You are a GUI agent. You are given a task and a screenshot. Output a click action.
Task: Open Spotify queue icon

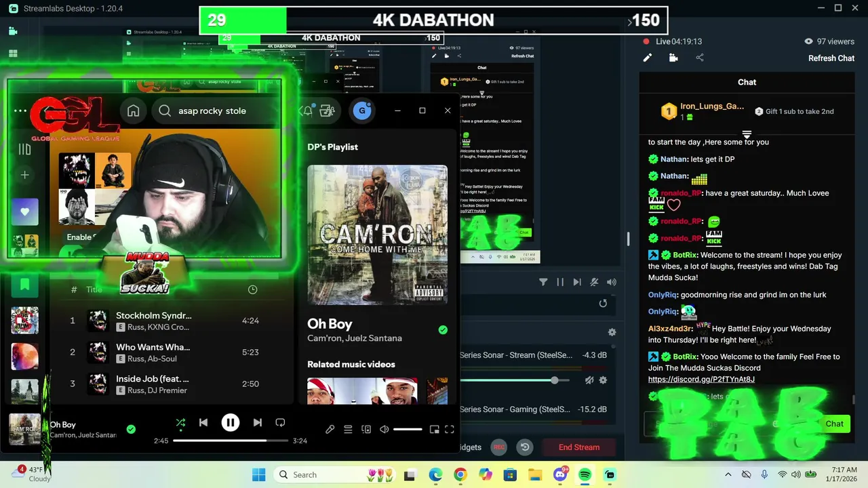click(348, 429)
